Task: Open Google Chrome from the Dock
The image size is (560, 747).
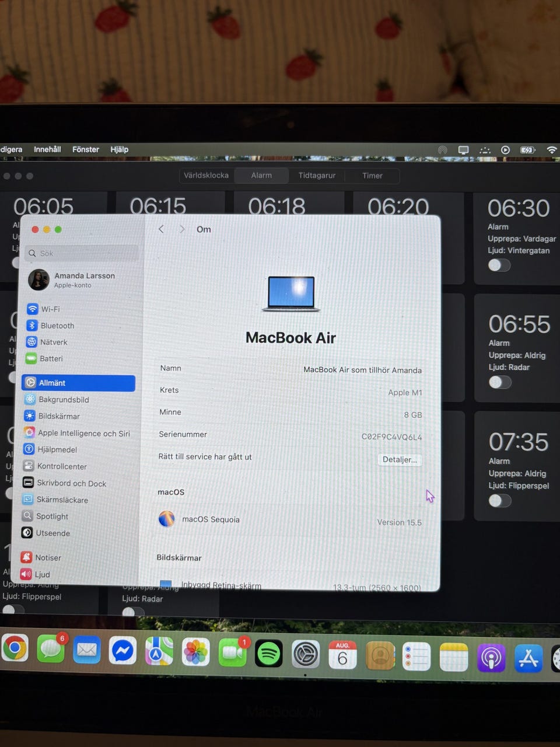Action: coord(15,648)
